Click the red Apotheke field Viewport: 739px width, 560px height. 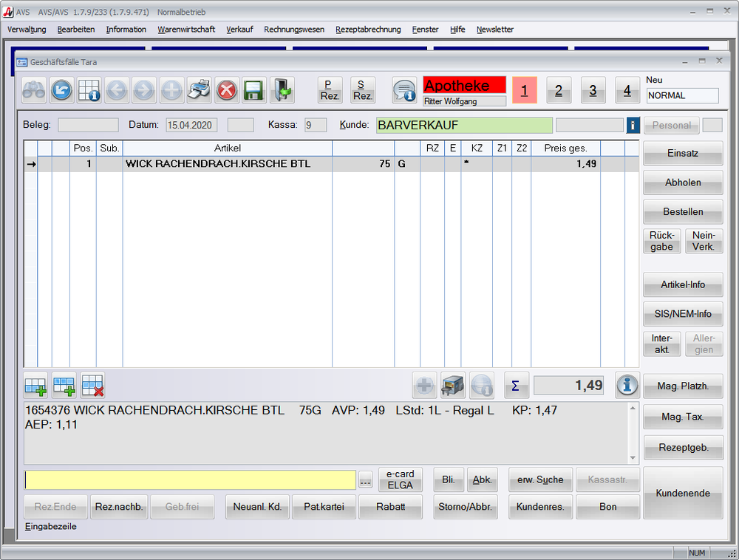[464, 85]
